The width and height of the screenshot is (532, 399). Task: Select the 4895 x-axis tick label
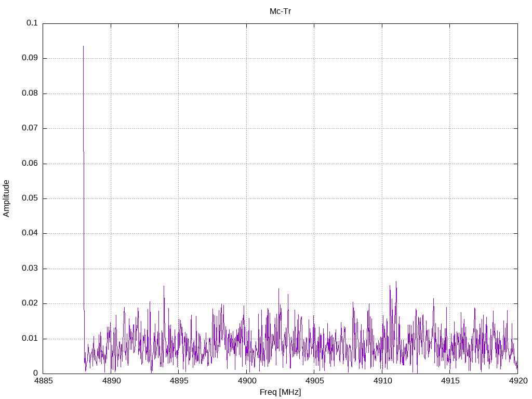coord(178,381)
